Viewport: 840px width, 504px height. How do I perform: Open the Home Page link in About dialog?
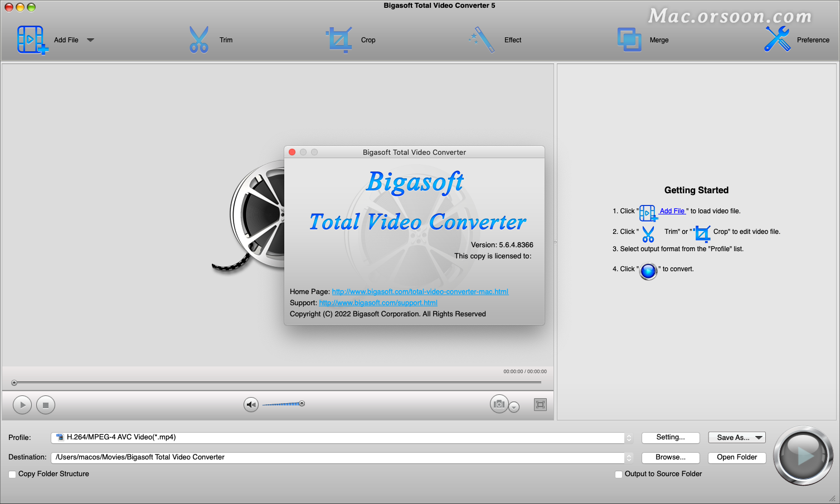[x=420, y=292]
